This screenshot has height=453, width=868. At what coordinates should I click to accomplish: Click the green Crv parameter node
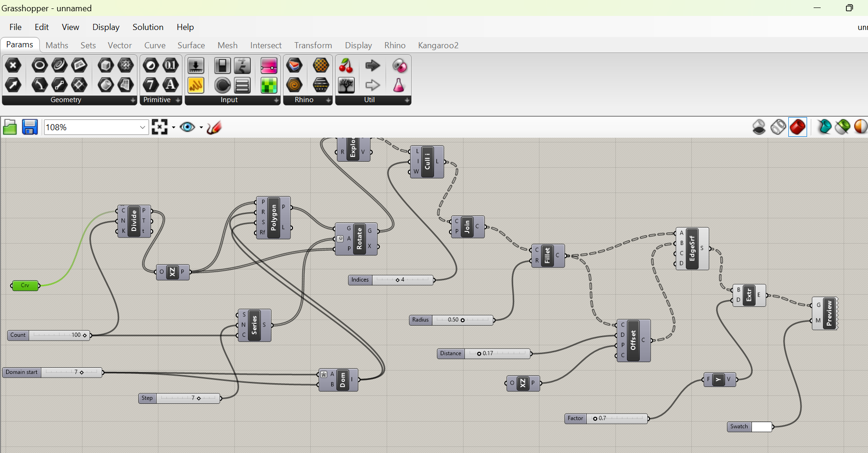(25, 285)
